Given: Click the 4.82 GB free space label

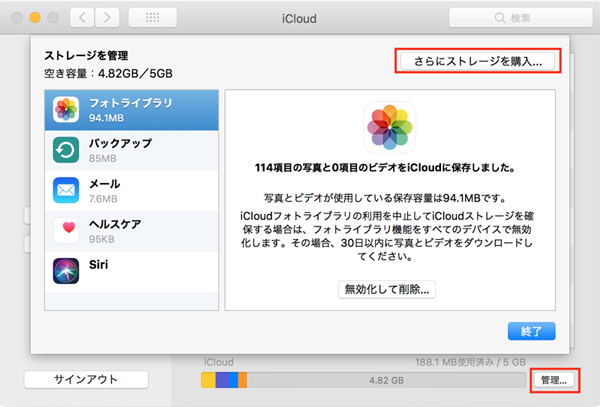Looking at the screenshot, I should (386, 380).
